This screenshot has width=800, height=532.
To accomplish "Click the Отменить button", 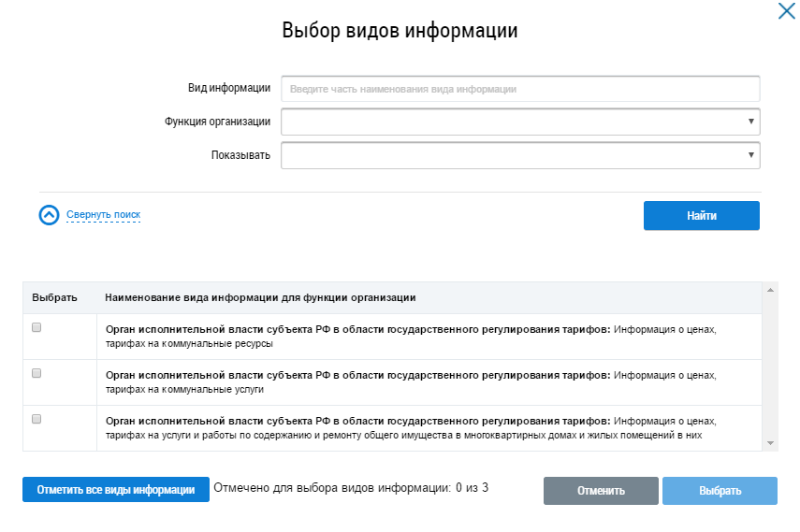I will [601, 491].
